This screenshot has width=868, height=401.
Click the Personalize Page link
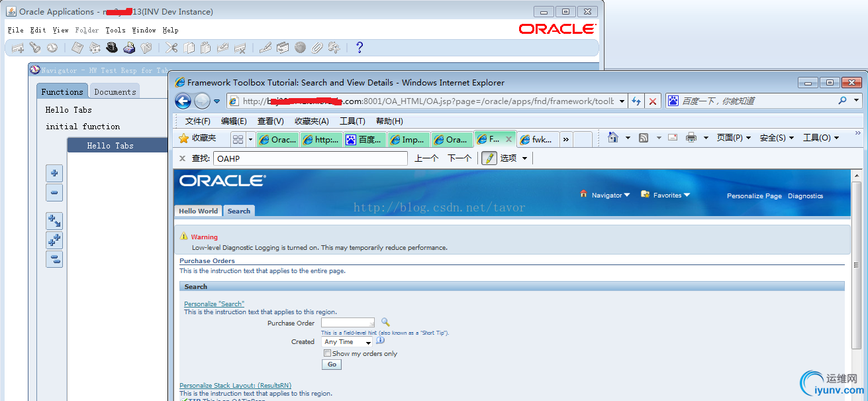[x=754, y=196]
